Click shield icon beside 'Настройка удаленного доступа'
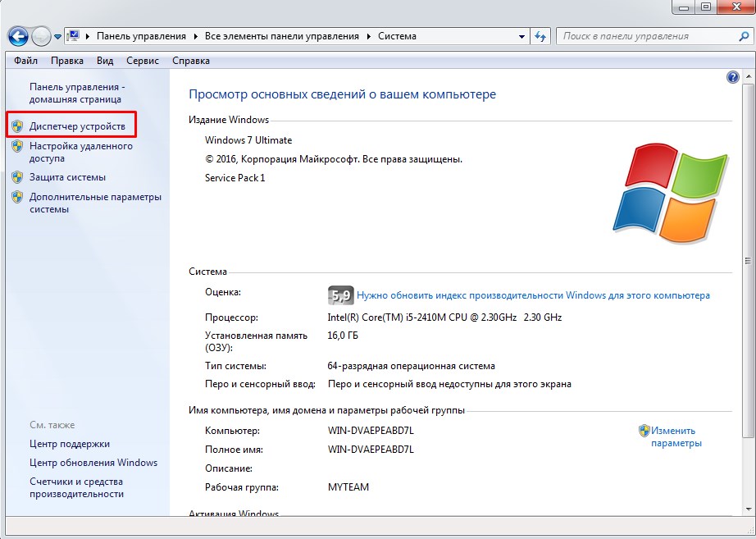Screen dimensions: 756x539 click(x=17, y=146)
